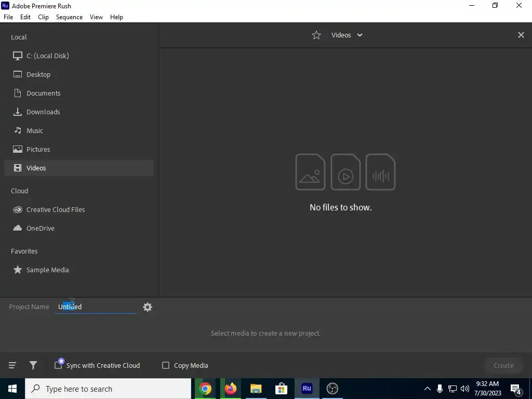This screenshot has width=532, height=399.
Task: Open File Explorer from taskbar
Action: click(256, 389)
